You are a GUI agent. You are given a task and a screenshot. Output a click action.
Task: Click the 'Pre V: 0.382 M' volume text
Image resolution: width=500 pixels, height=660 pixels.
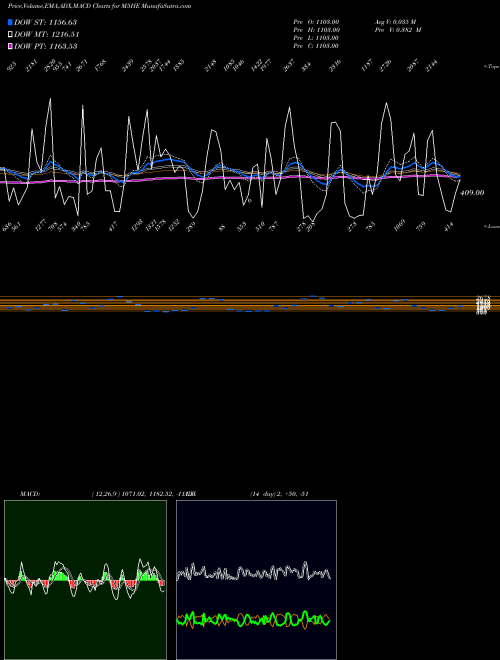398,30
